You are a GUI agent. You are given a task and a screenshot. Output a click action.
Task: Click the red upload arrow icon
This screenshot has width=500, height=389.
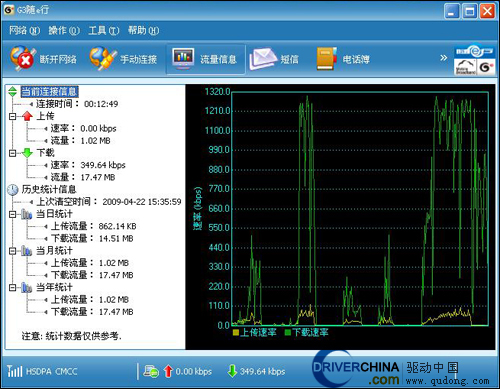click(27, 116)
